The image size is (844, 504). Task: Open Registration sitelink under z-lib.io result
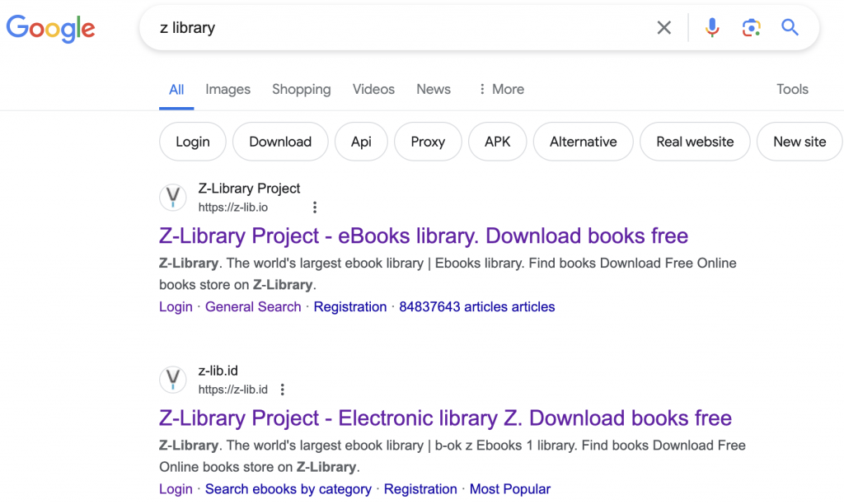pyautogui.click(x=349, y=306)
